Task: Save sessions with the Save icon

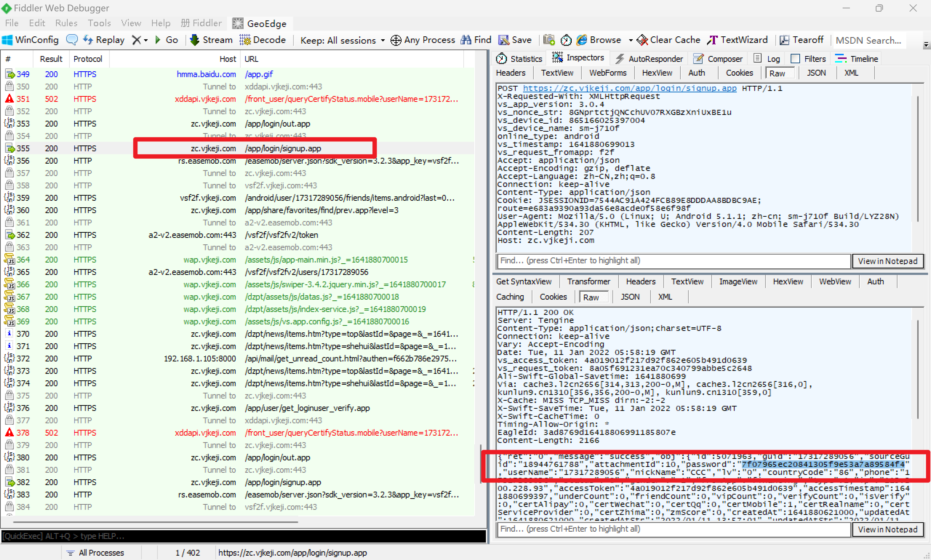Action: pos(503,40)
